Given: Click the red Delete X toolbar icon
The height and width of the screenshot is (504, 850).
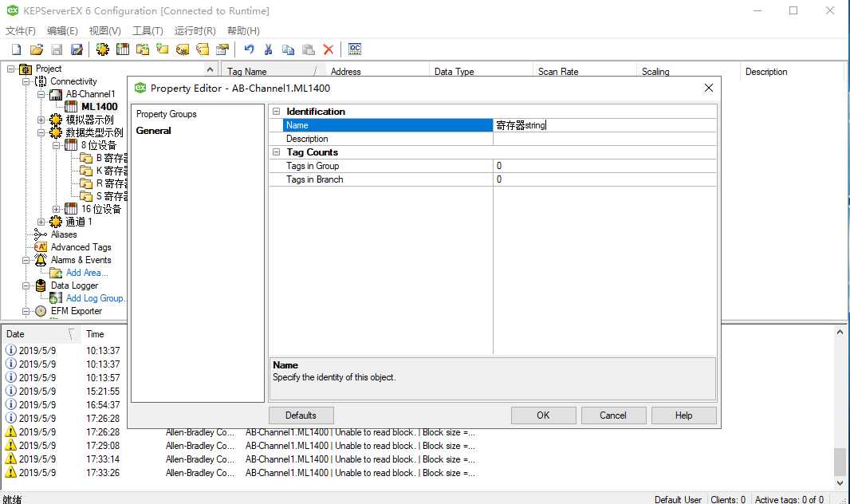Looking at the screenshot, I should pos(328,49).
